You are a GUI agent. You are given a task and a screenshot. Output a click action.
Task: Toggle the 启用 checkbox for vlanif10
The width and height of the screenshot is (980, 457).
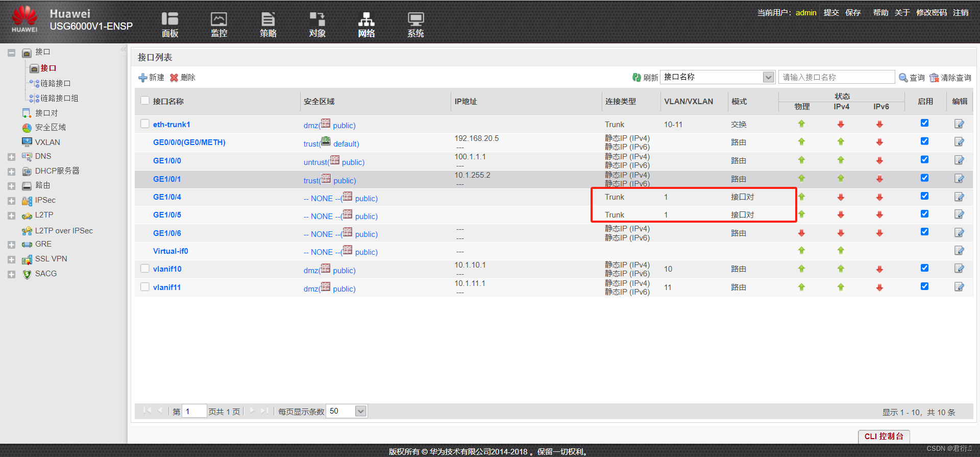click(x=924, y=268)
